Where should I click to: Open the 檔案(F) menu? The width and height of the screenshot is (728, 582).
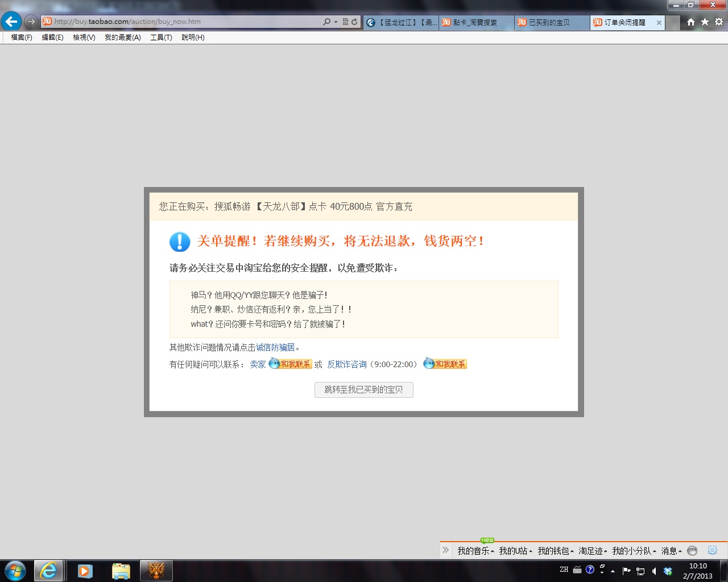click(x=22, y=38)
